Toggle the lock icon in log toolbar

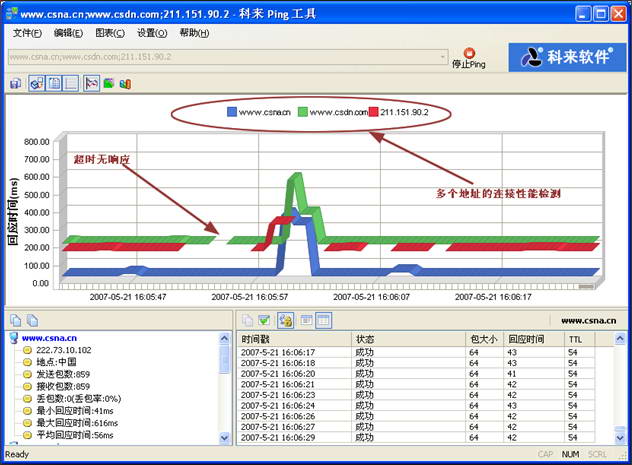tap(285, 320)
